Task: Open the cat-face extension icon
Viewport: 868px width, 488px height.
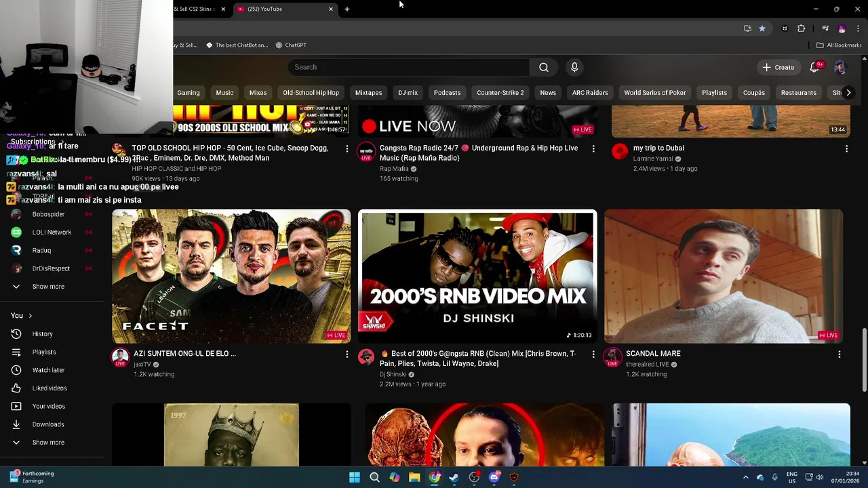Action: 785,28
